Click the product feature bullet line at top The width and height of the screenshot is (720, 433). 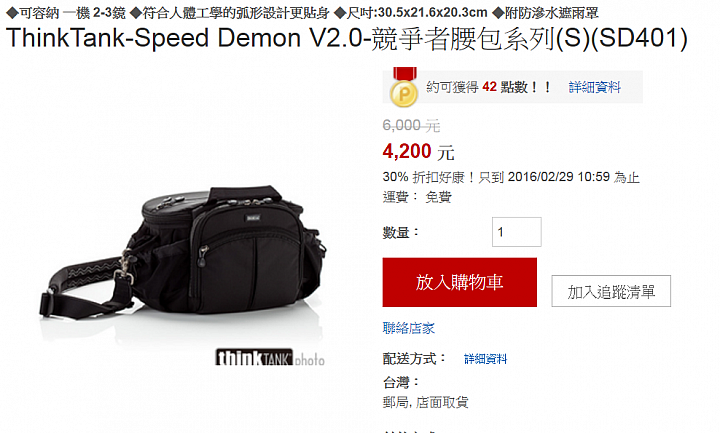[302, 12]
